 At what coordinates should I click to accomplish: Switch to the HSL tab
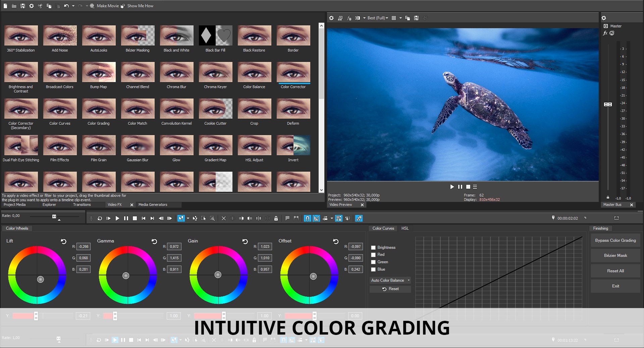tap(405, 228)
